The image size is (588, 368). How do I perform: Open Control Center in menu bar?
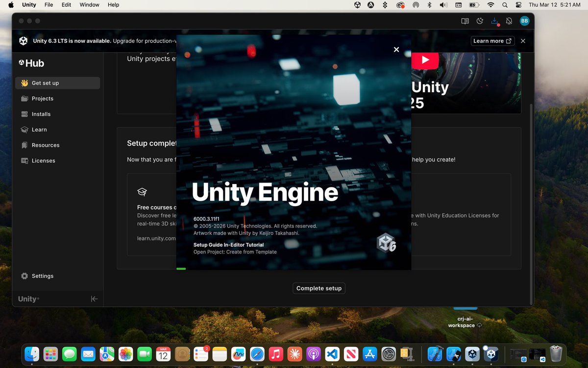click(x=519, y=5)
